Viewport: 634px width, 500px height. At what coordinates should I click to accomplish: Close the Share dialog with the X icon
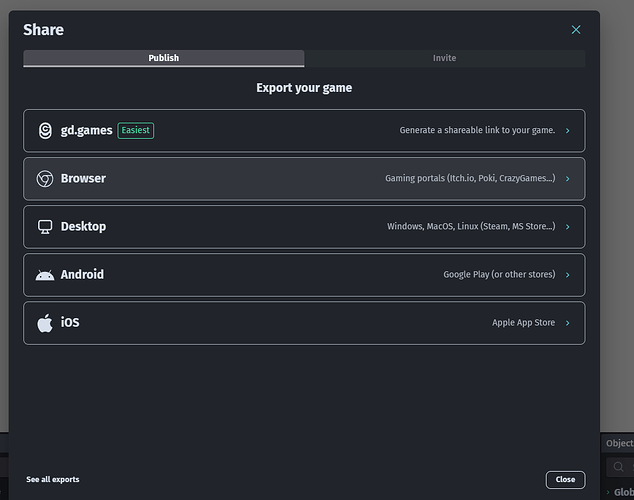point(576,30)
